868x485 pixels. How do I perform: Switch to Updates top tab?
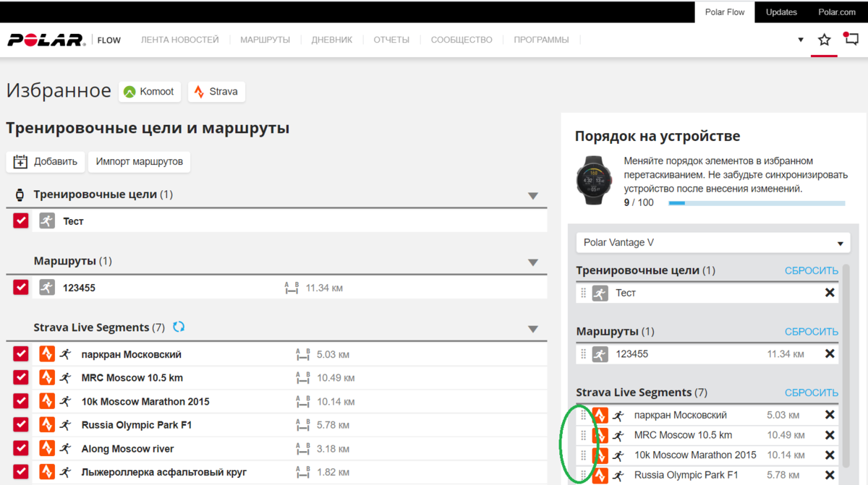(x=781, y=12)
